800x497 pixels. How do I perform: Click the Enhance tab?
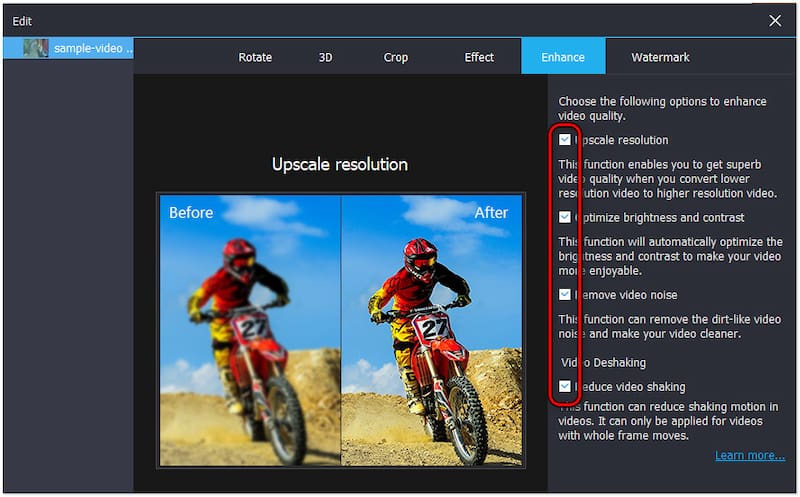(563, 57)
